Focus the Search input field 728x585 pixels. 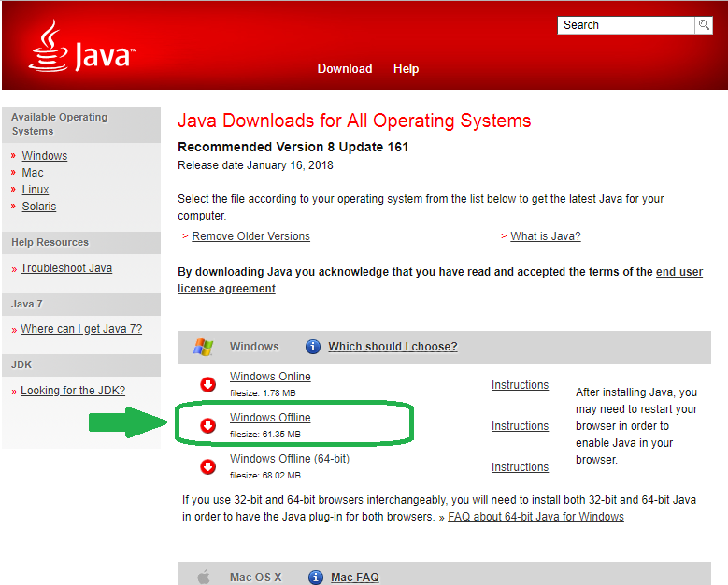(626, 25)
